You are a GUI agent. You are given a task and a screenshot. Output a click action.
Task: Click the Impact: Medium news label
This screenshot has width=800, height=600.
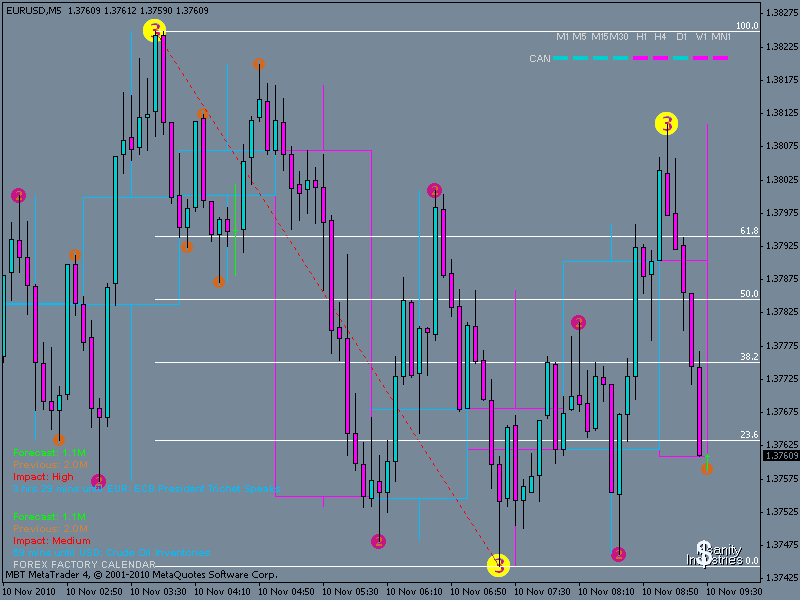pyautogui.click(x=52, y=540)
